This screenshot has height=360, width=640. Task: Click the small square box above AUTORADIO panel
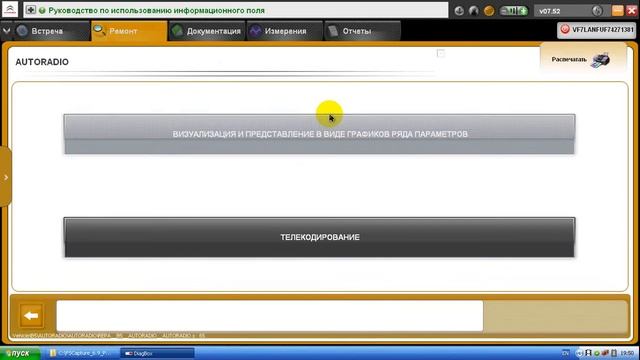coord(440,53)
